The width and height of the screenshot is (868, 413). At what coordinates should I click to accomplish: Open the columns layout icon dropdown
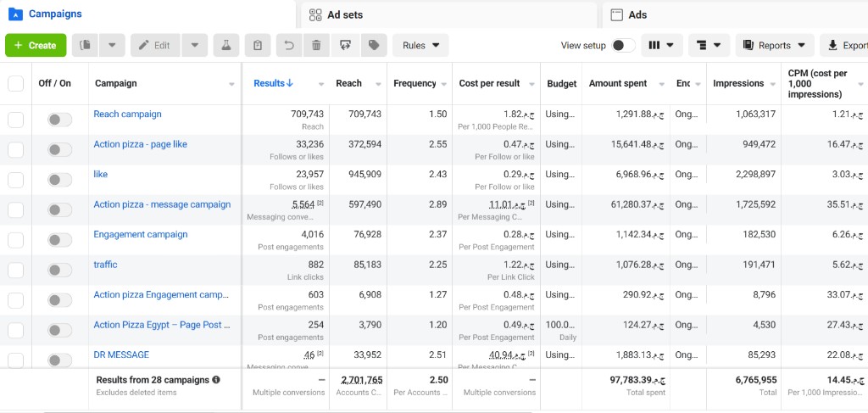click(661, 46)
